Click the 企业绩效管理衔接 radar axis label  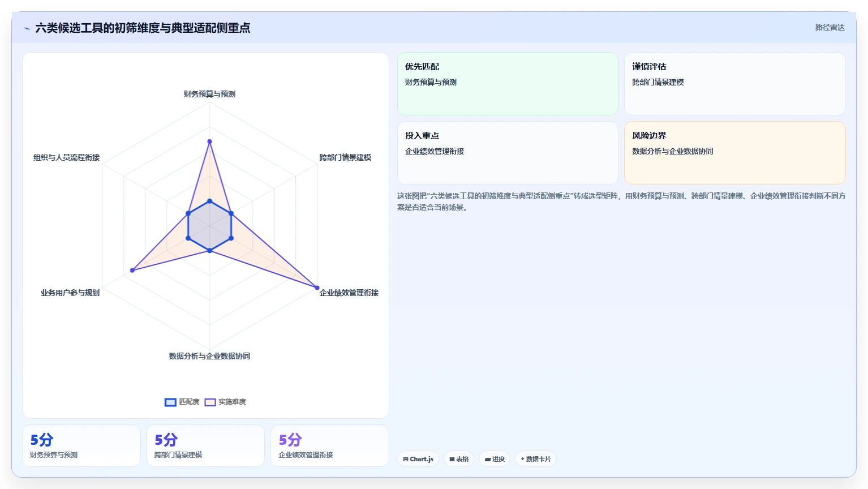(349, 293)
